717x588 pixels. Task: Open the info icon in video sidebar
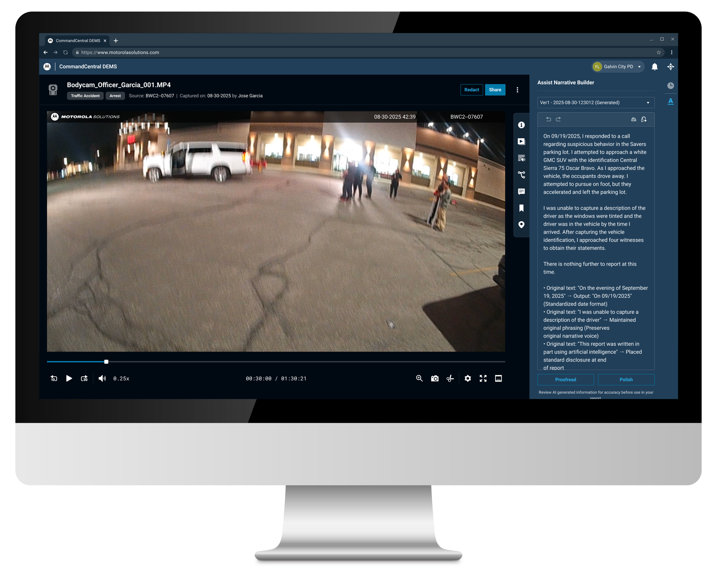521,125
